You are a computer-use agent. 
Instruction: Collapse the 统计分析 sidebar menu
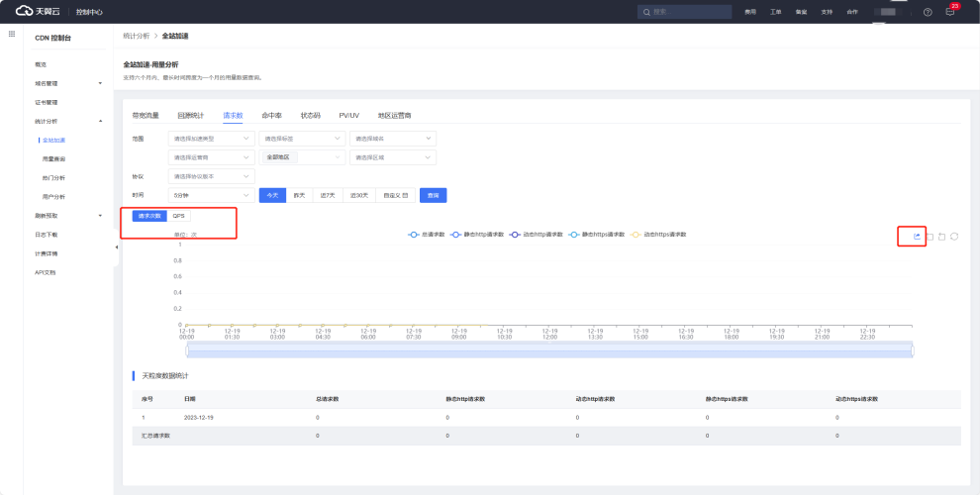[68, 121]
